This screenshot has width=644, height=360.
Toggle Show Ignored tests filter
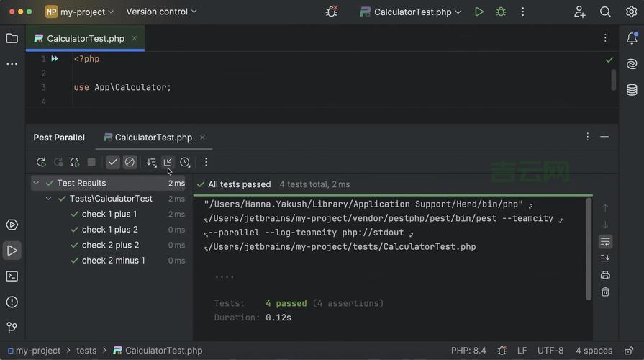coord(130,163)
